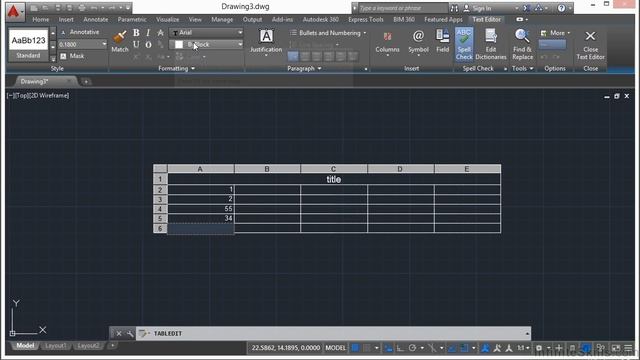Toggle grid display in status bar

pos(355,348)
